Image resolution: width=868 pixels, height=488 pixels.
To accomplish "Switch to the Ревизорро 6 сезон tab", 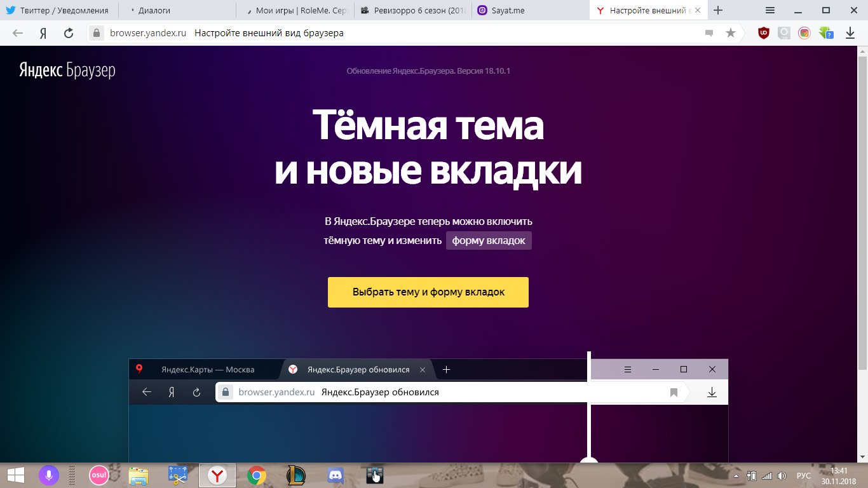I will [412, 11].
